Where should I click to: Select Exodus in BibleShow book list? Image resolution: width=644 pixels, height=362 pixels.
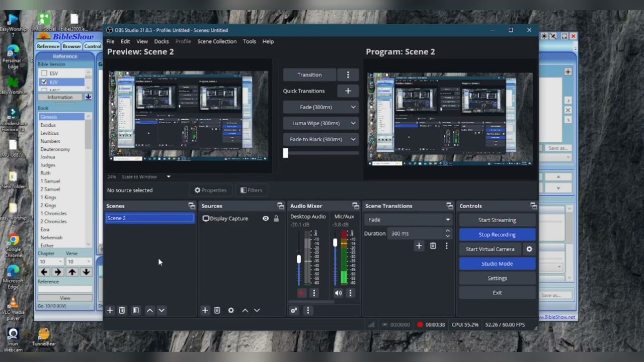pyautogui.click(x=48, y=125)
